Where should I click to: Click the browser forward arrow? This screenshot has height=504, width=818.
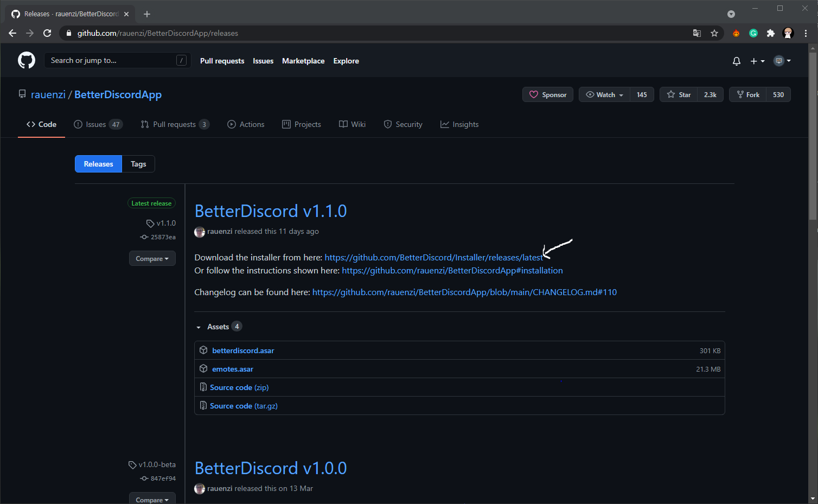pyautogui.click(x=30, y=33)
